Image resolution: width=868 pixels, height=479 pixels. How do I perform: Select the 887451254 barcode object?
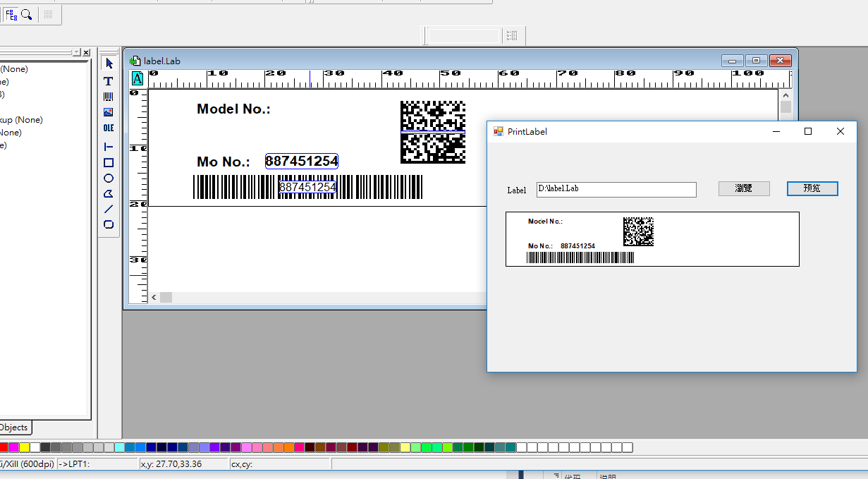(x=307, y=187)
